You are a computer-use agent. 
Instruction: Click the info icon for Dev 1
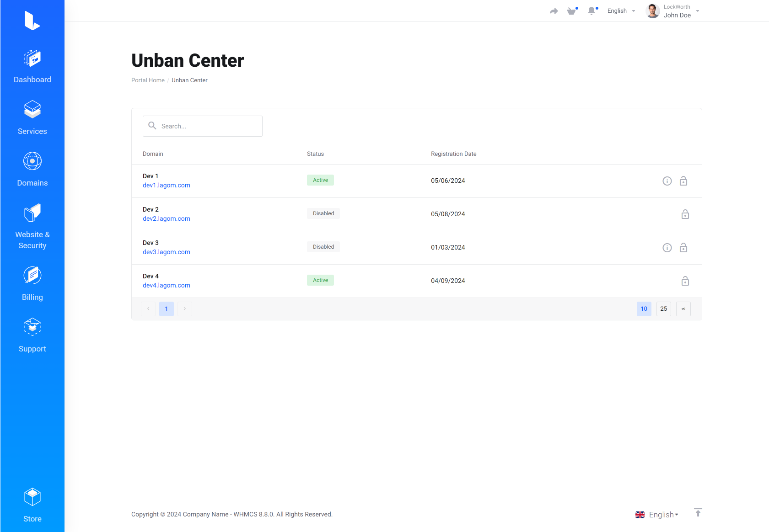point(667,181)
